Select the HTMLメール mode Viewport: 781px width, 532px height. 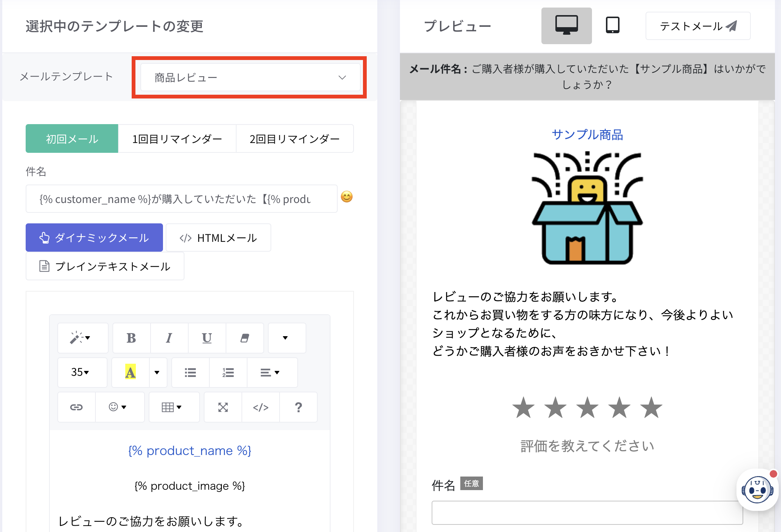218,238
